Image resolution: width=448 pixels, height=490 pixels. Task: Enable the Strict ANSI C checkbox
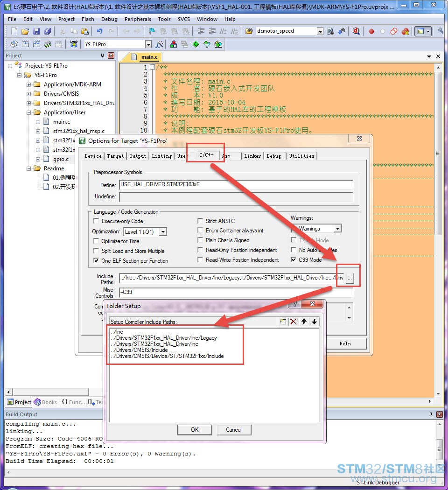(x=200, y=221)
